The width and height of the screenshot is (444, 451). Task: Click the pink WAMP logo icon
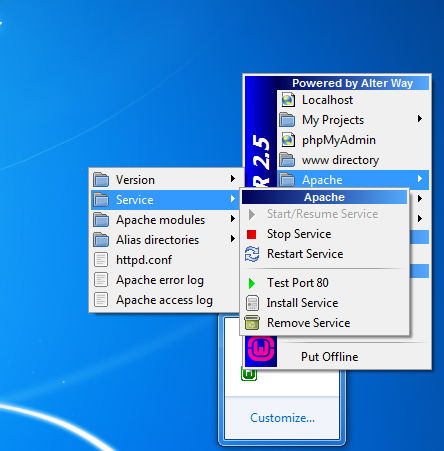tap(261, 350)
